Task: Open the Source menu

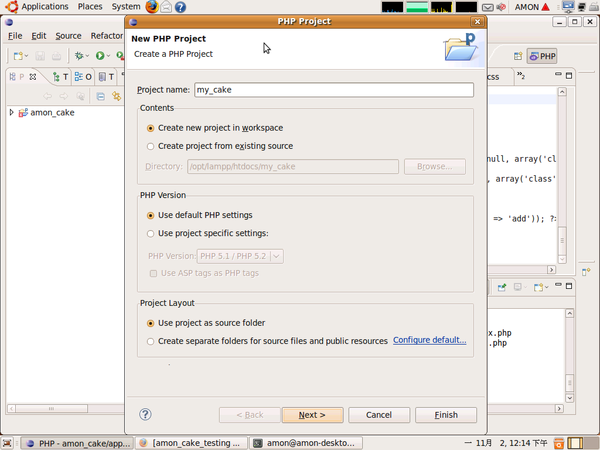Action: (68, 36)
